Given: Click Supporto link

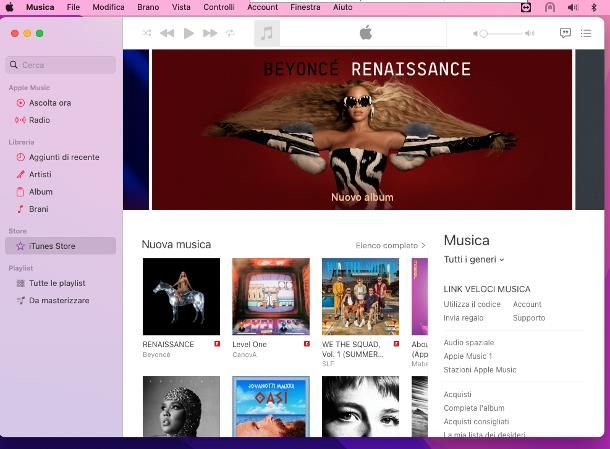Looking at the screenshot, I should [x=529, y=318].
